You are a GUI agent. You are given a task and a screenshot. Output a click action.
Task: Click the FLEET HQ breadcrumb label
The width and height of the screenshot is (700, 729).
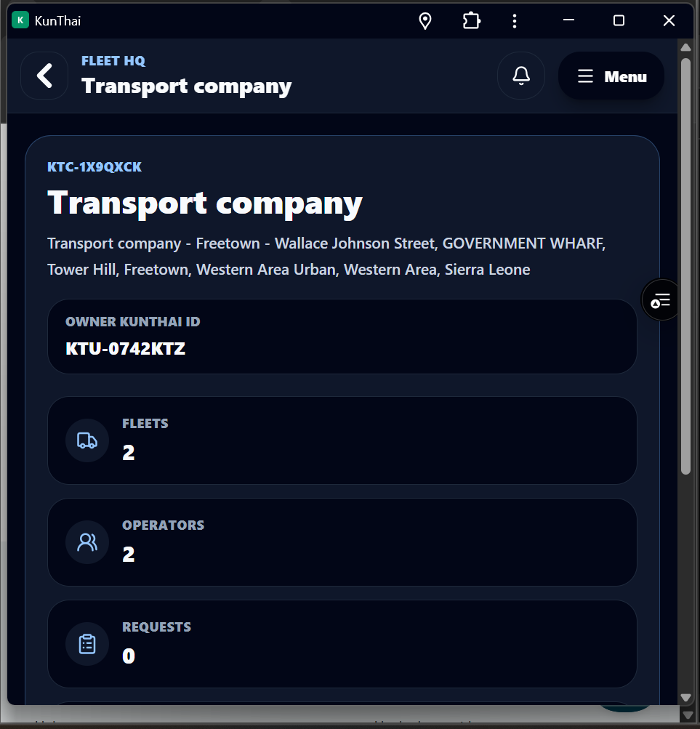point(113,61)
